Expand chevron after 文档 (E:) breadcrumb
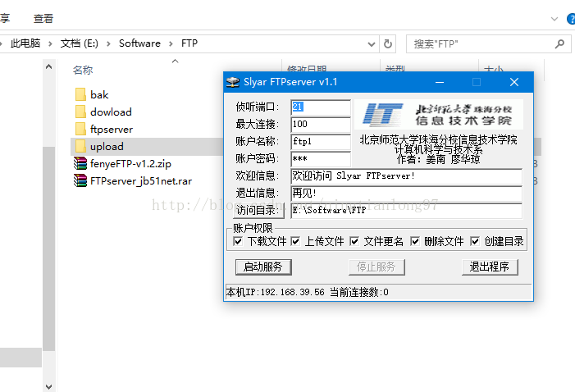Screen dimensions: 575x392 click(x=108, y=44)
